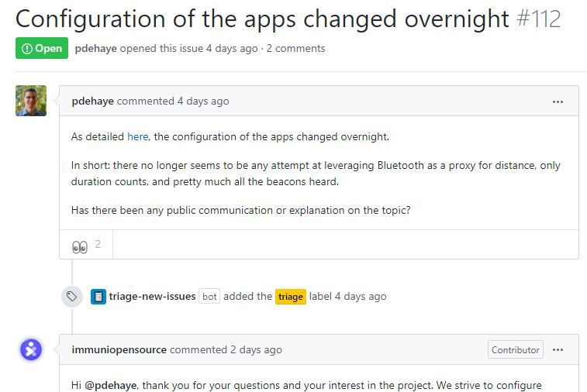Click the immuniopensource purple avatar icon

[31, 349]
